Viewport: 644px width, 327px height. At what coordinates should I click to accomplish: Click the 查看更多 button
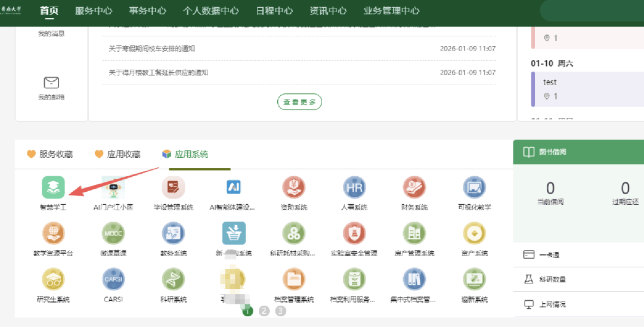[x=299, y=102]
